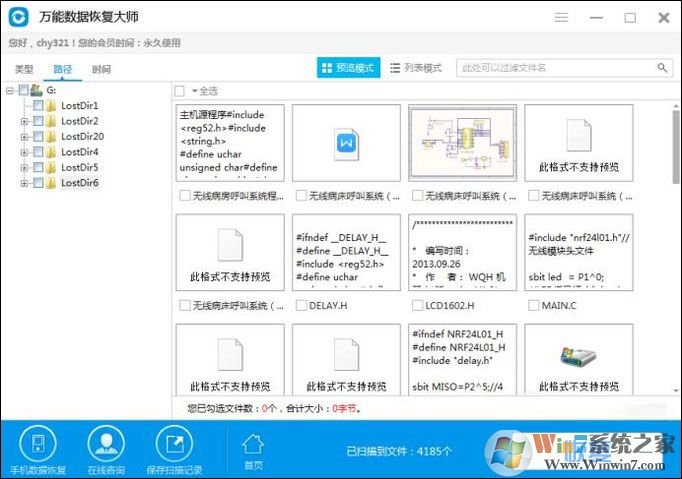The height and width of the screenshot is (479, 682).
Task: Tick the LostDir6 checkbox
Action: point(38,183)
